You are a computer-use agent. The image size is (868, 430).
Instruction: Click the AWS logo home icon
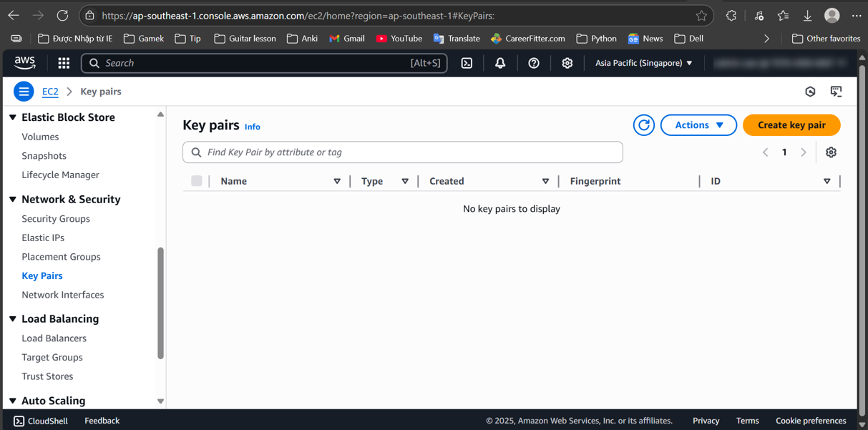pos(25,63)
